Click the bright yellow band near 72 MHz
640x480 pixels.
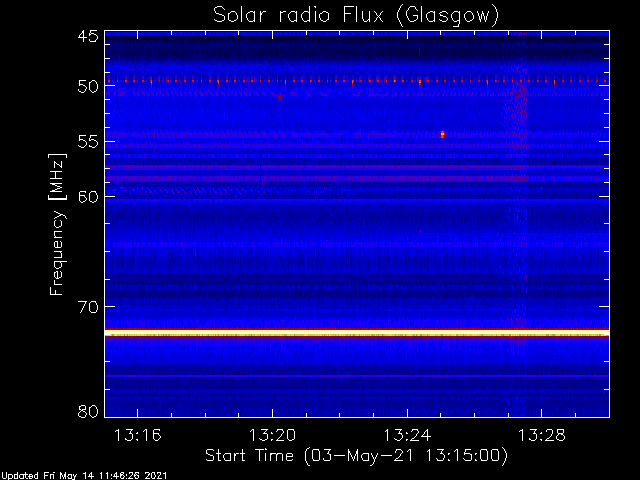(x=357, y=333)
